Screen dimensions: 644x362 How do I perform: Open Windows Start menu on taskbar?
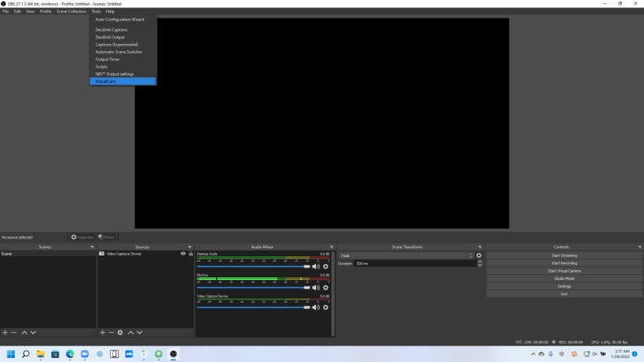pyautogui.click(x=8, y=354)
